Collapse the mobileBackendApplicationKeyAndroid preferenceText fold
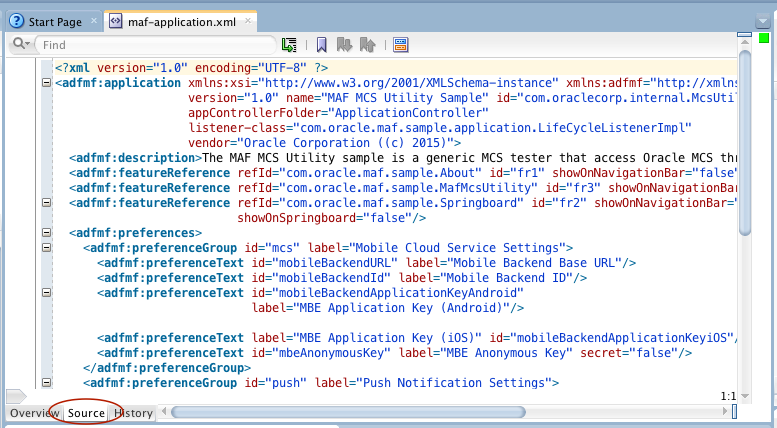The height and width of the screenshot is (428, 777). coord(47,293)
